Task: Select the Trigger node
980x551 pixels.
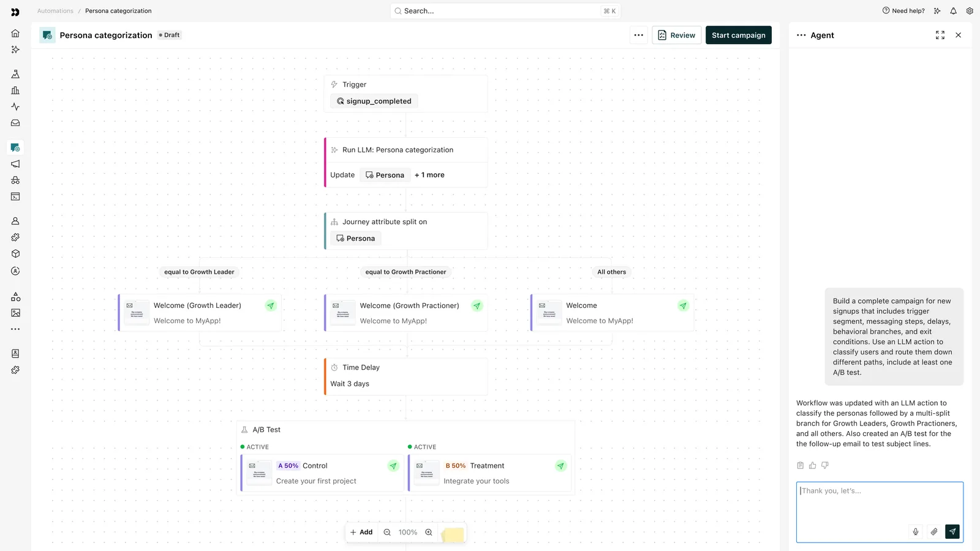Action: [x=405, y=94]
